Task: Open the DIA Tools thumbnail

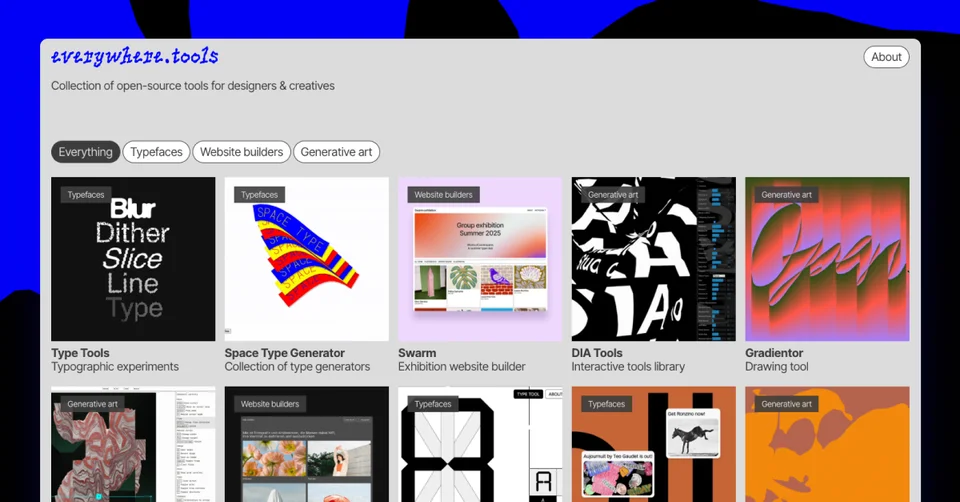Action: [x=653, y=259]
